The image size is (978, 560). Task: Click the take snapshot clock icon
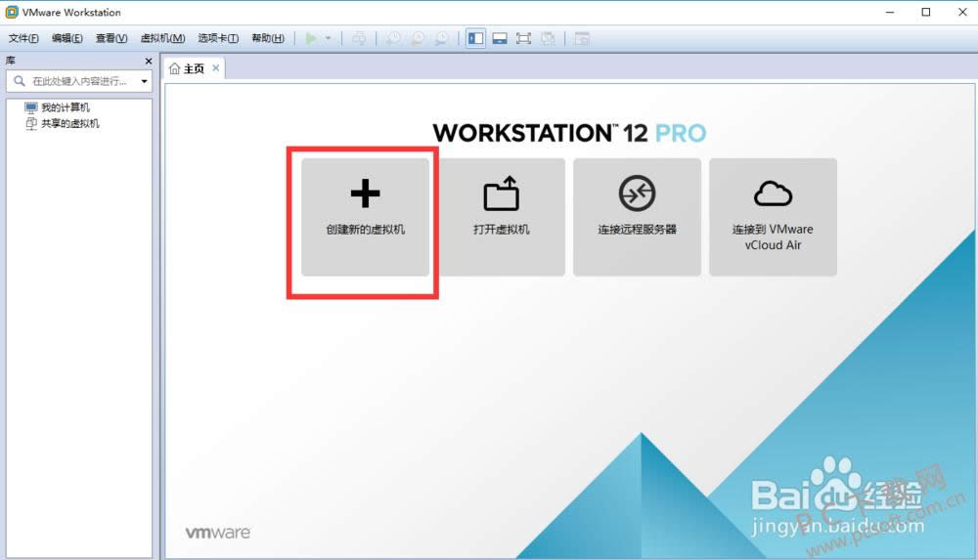click(392, 38)
